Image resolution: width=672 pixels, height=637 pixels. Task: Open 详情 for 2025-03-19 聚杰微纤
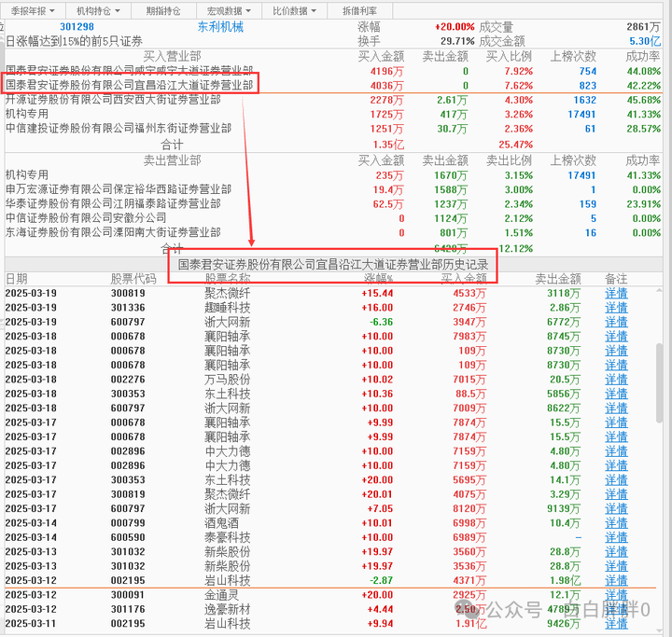(x=616, y=294)
